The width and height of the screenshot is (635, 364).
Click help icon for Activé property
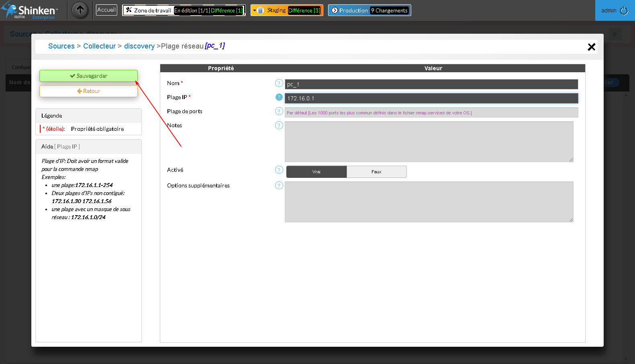coord(279,170)
